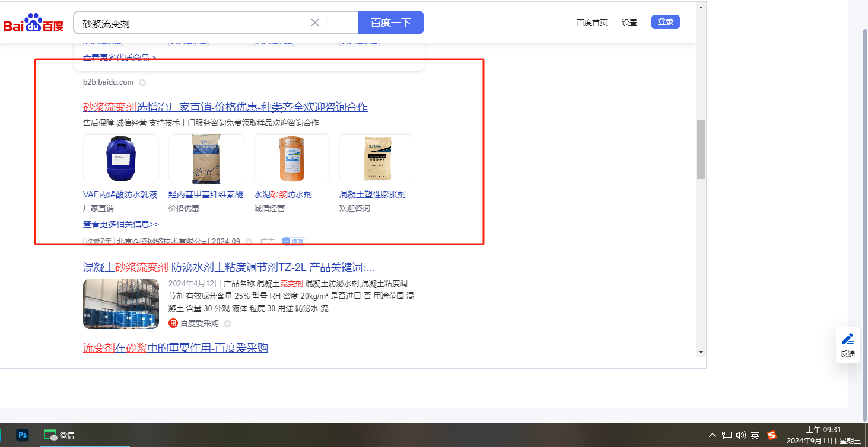Clear the search box with the X icon

click(315, 23)
